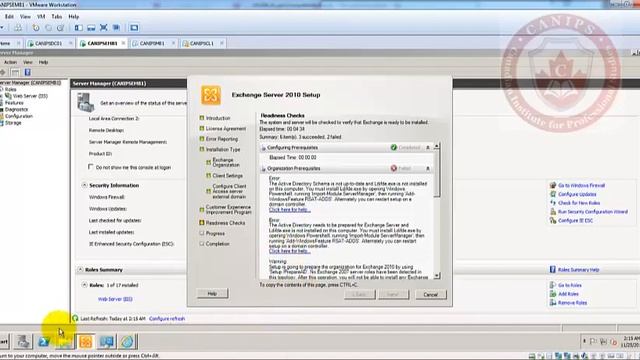
Task: Click the Configure refresh link
Action: click(x=167, y=318)
